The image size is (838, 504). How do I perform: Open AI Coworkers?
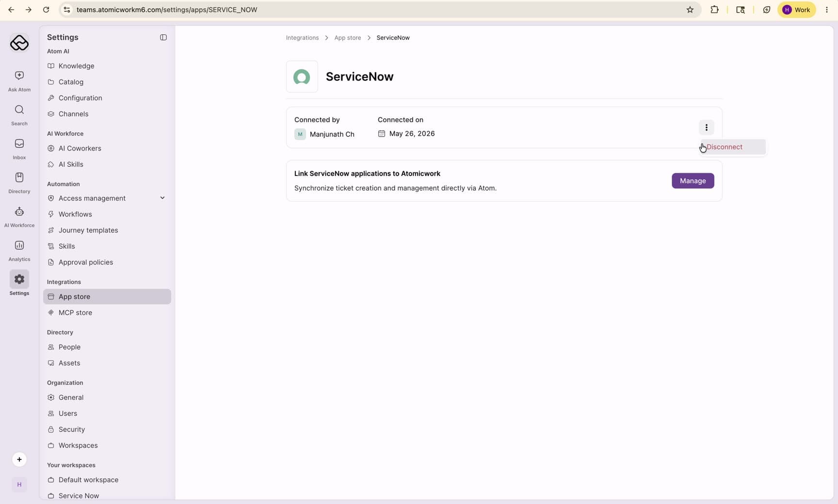pyautogui.click(x=107, y=148)
